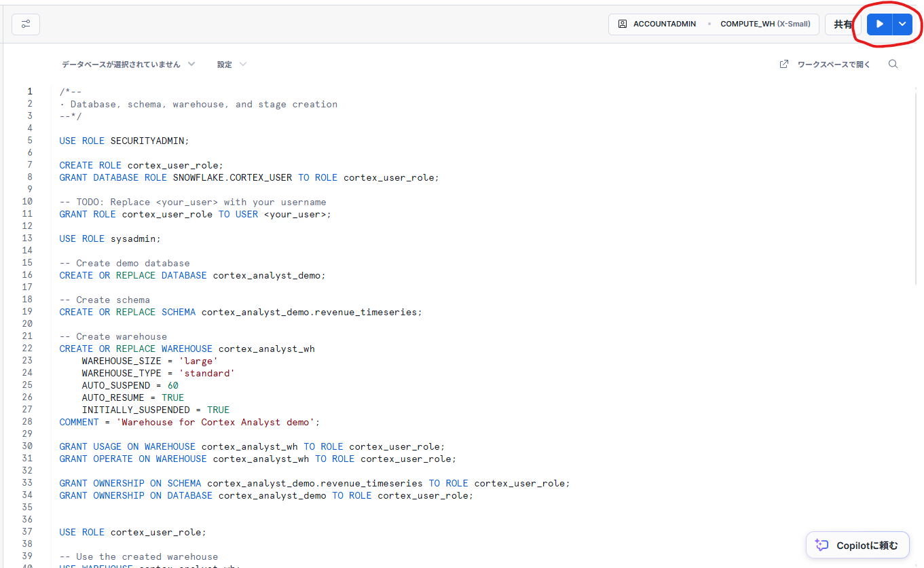Click the line 'USE ROLE SECURITYADMIN;'

[124, 141]
